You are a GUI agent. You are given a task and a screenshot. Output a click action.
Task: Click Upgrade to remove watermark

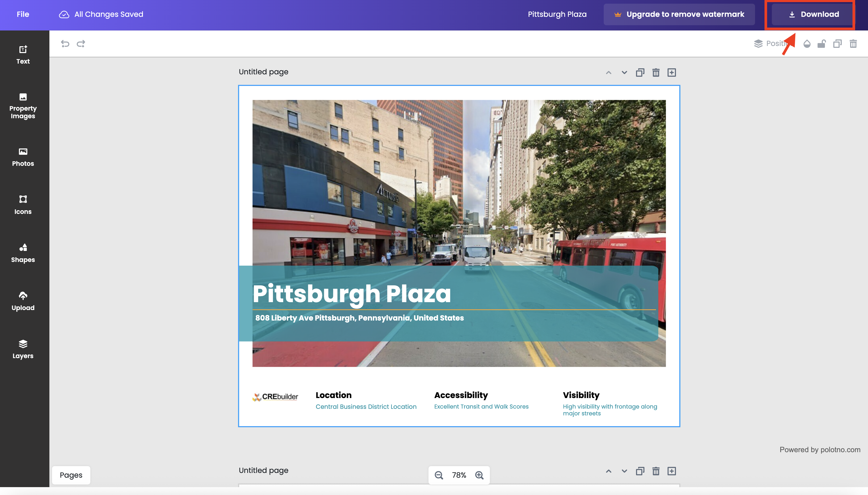pos(679,14)
